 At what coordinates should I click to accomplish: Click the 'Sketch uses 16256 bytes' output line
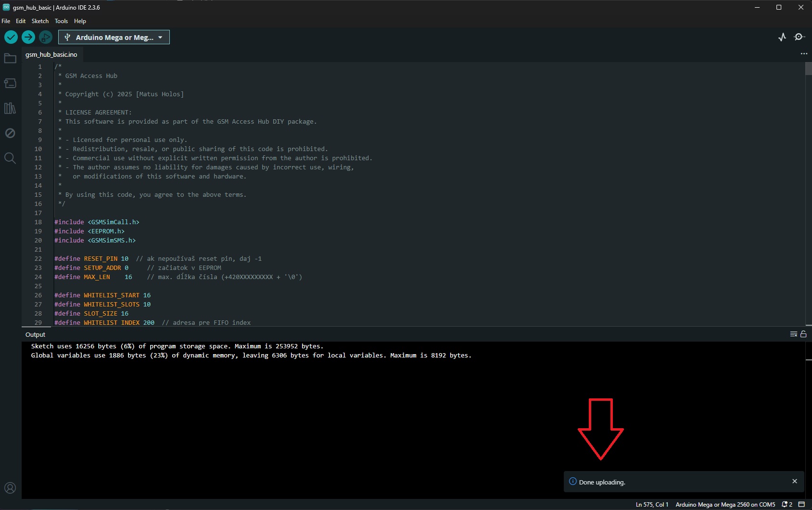click(178, 346)
